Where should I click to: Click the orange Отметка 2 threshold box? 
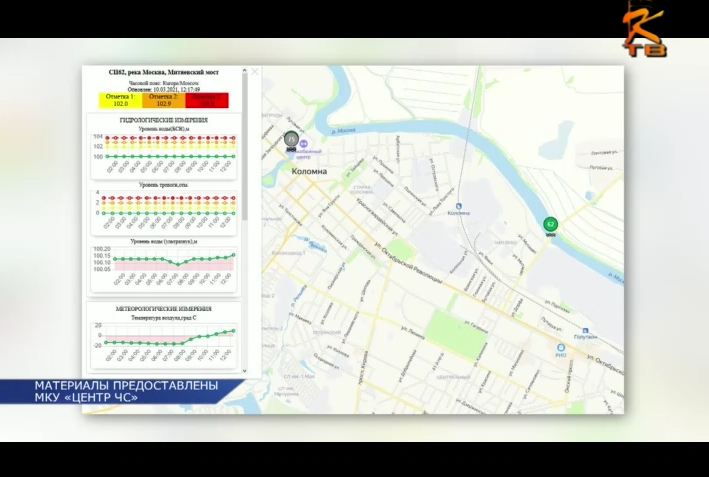pos(163,100)
